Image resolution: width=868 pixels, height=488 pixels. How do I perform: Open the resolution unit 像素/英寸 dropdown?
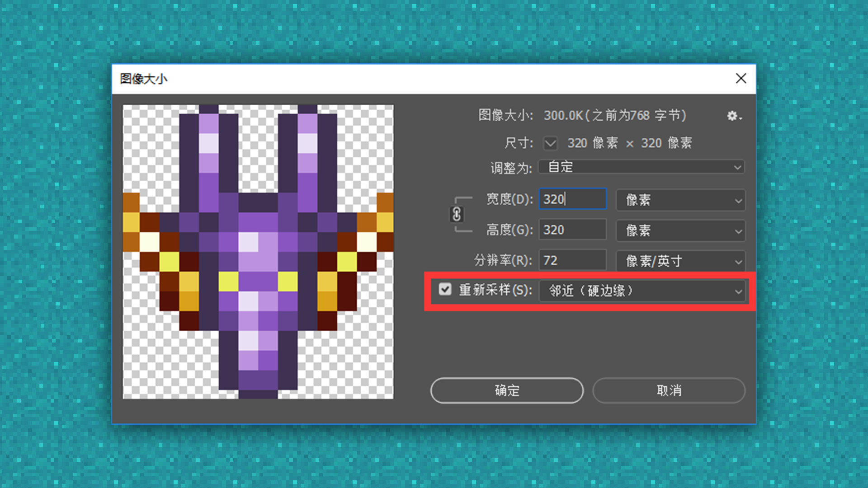coord(680,261)
